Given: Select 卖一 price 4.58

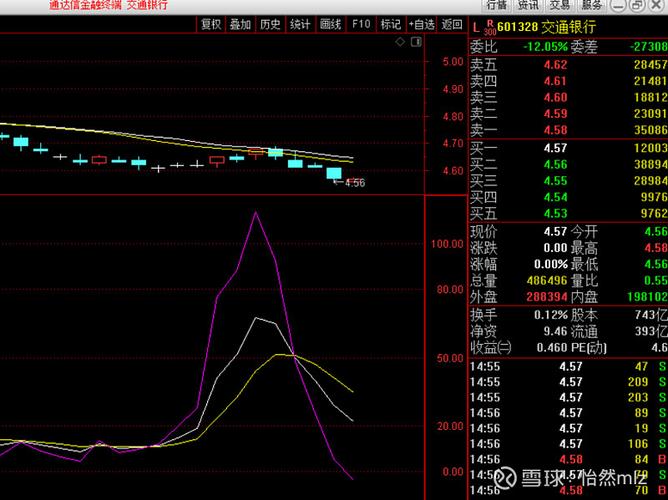Looking at the screenshot, I should (555, 130).
